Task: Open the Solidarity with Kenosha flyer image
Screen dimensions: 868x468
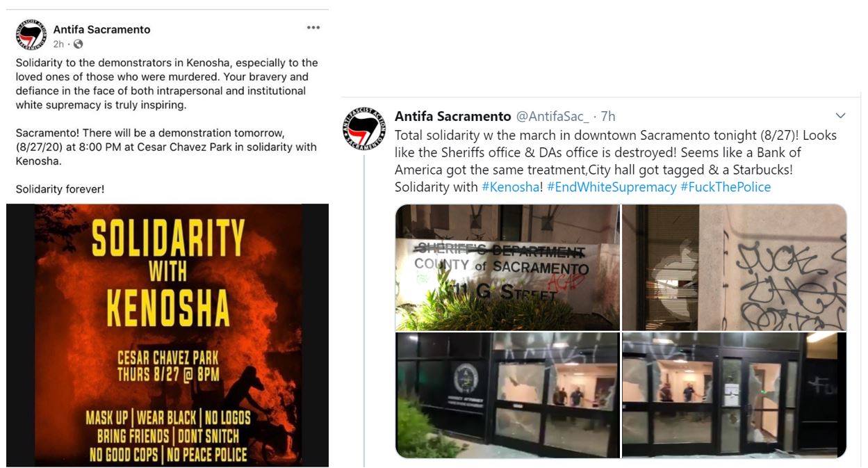Action: click(167, 334)
